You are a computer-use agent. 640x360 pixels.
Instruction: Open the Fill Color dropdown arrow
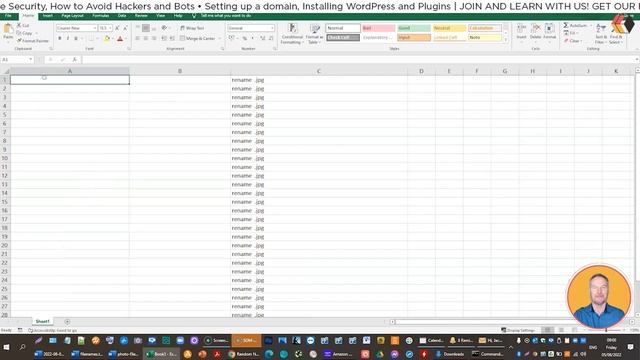tap(112, 39)
